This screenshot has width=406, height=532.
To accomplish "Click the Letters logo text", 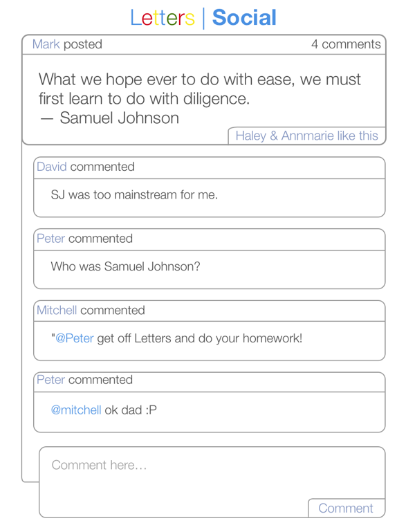I will click(163, 18).
